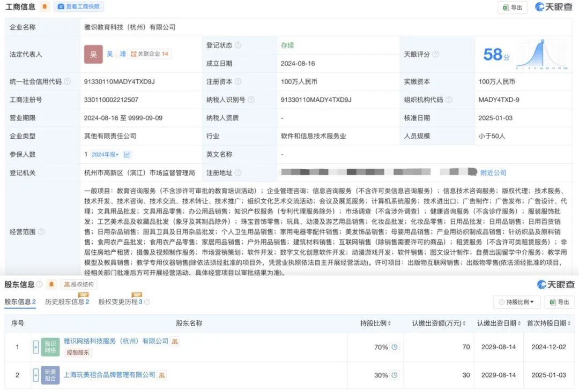Click the 58分 score value
This screenshot has height=392, width=579.
[496, 55]
